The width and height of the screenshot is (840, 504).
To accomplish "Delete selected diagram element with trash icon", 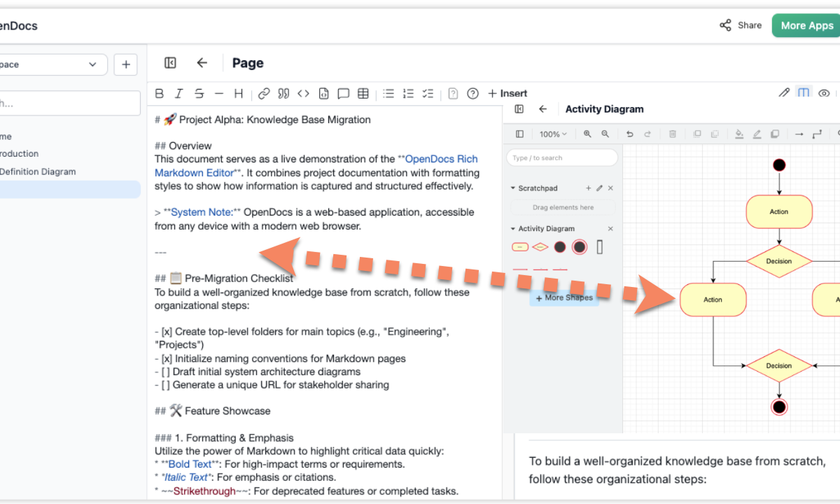I will (x=671, y=134).
